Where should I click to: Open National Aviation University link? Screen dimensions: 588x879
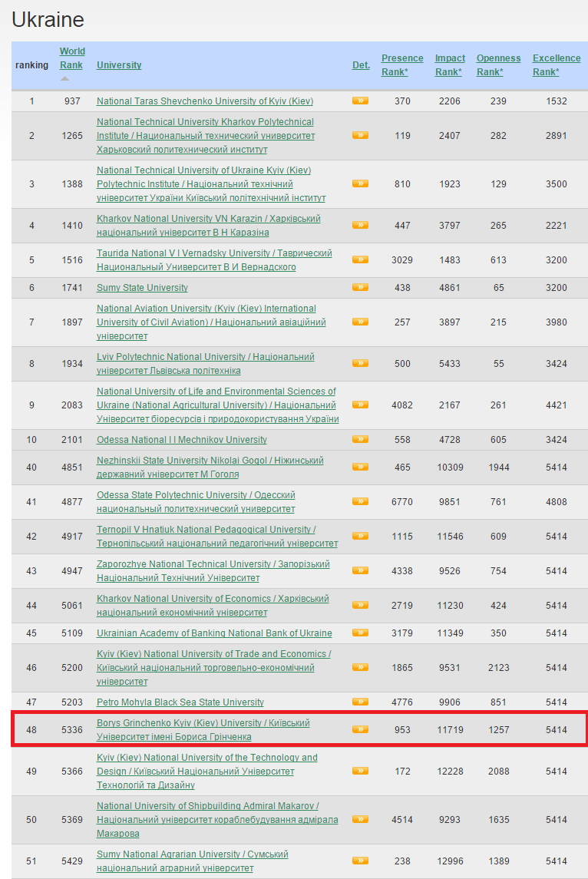[211, 322]
